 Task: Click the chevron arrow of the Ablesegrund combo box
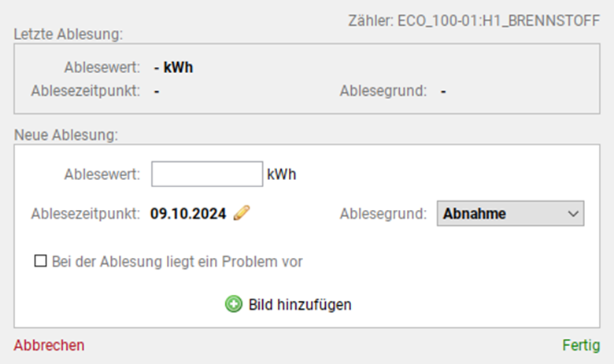click(572, 213)
